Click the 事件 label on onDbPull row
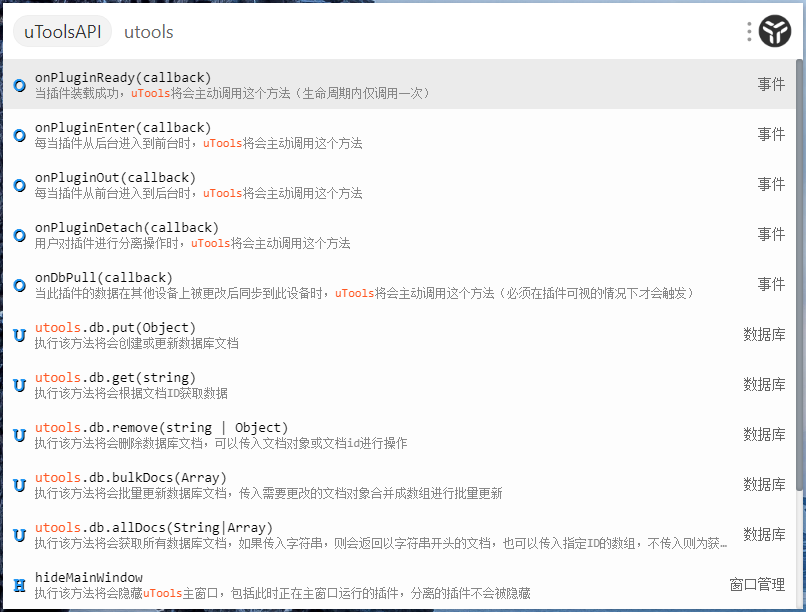Screen dimensions: 806x612 [771, 284]
